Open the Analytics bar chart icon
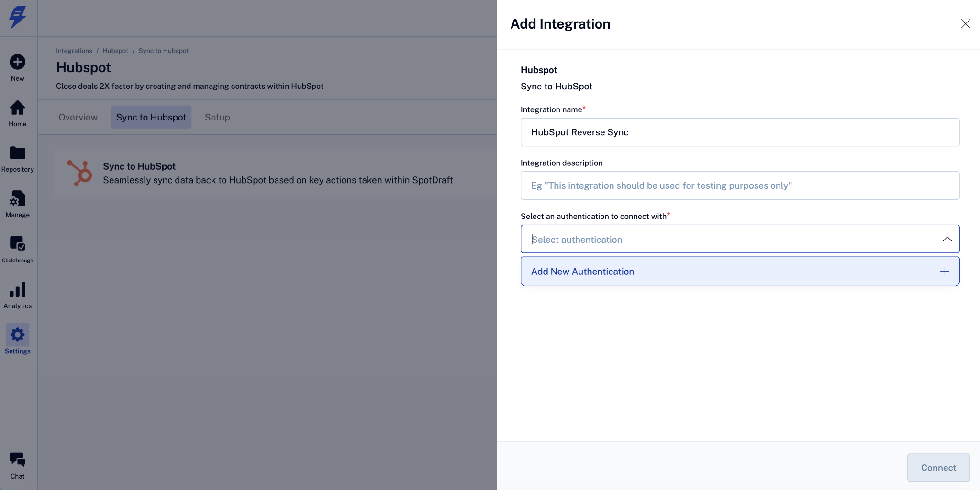Screen dimensions: 980x490 click(18, 290)
